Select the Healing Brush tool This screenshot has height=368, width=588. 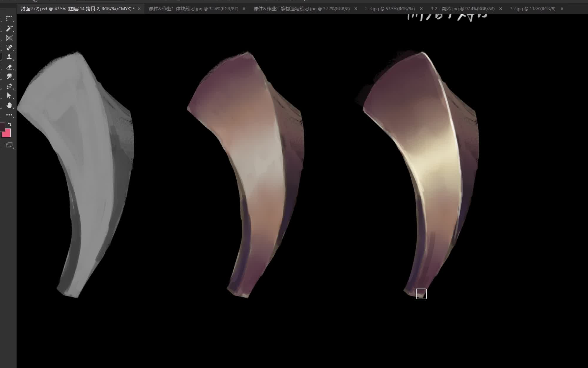[x=9, y=48]
